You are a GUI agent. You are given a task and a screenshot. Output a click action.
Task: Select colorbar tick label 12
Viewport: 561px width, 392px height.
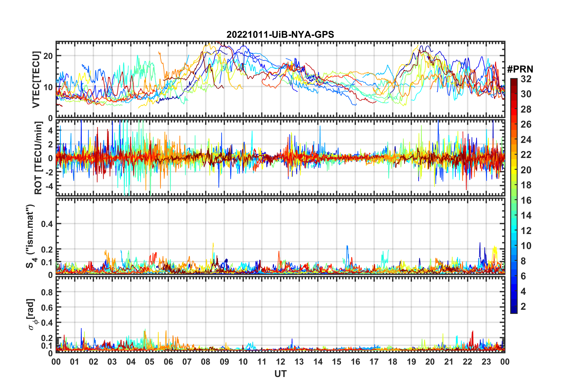(526, 230)
